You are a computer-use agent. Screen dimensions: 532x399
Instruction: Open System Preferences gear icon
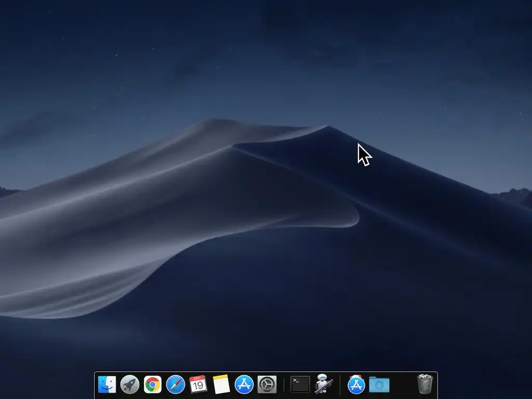click(267, 384)
